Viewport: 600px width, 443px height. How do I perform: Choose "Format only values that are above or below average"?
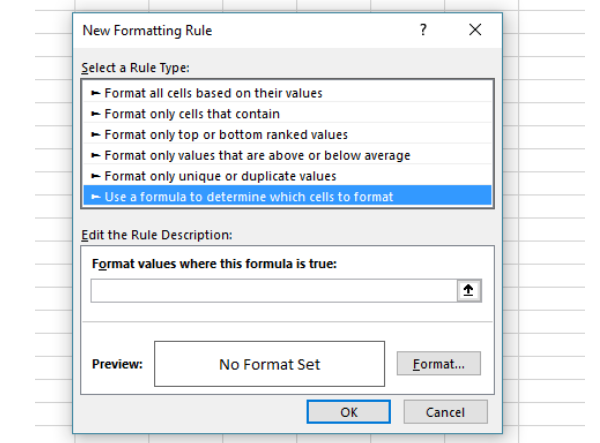(x=287, y=155)
